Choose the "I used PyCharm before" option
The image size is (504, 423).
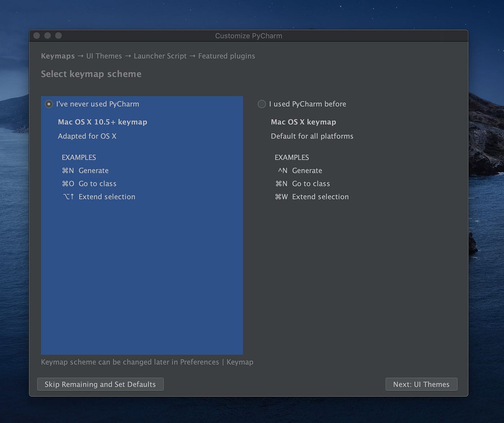coord(261,104)
